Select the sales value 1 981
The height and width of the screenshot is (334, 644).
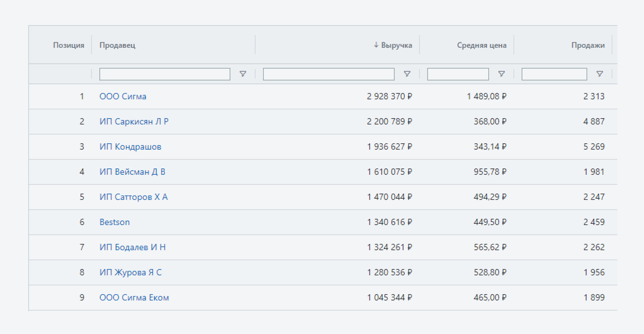coord(594,172)
